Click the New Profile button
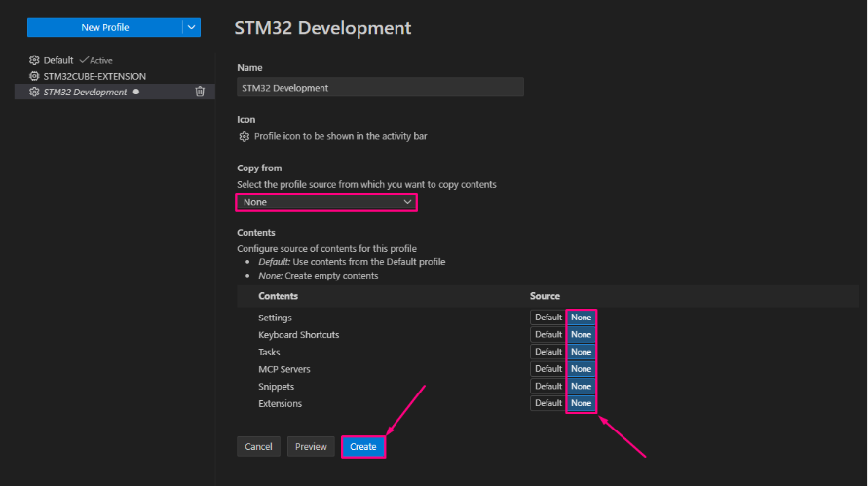868x486 pixels. (x=104, y=27)
